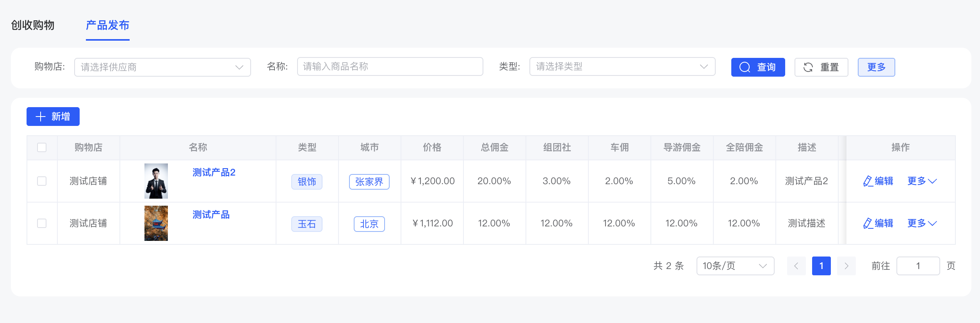Screen dimensions: 980x323
Task: Open the 10条/页 page size dropdown
Action: (736, 266)
